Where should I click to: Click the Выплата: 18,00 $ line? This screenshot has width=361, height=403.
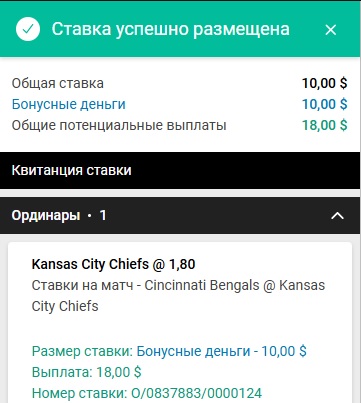click(86, 372)
